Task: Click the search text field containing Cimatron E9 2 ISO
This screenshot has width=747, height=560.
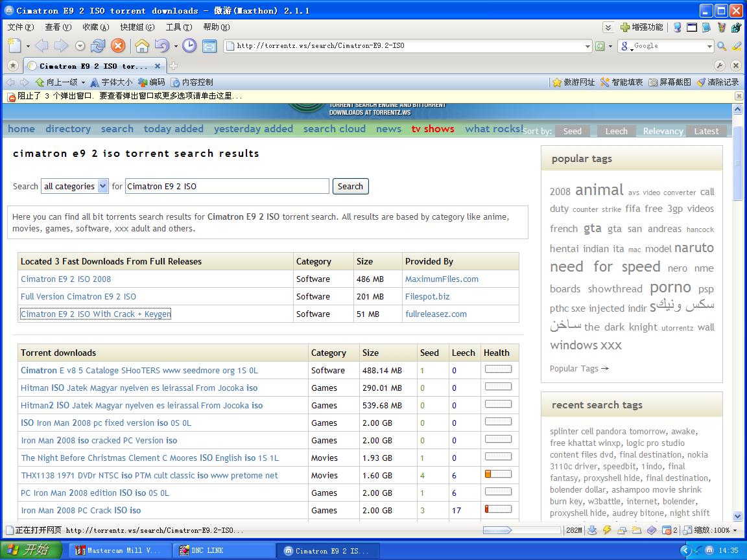Action: tap(227, 186)
